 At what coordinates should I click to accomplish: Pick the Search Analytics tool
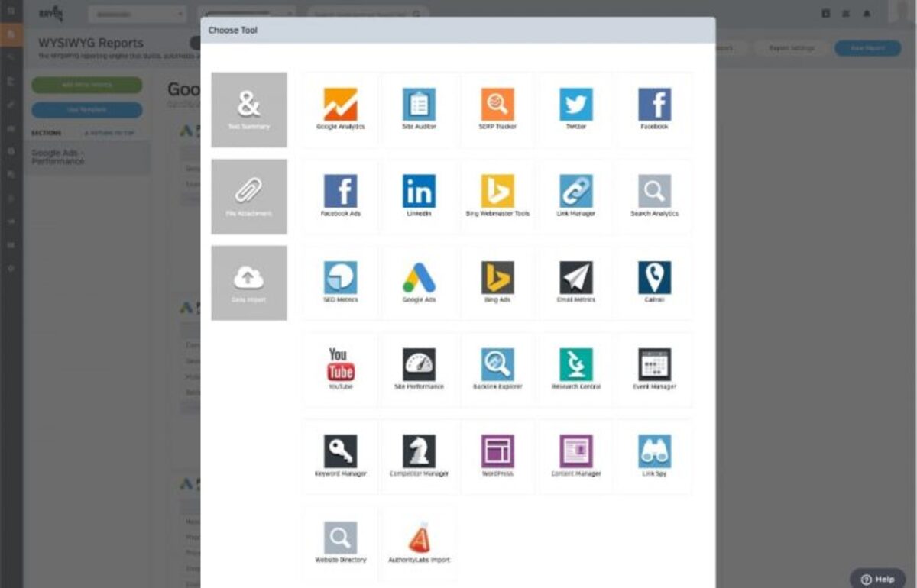(x=655, y=196)
